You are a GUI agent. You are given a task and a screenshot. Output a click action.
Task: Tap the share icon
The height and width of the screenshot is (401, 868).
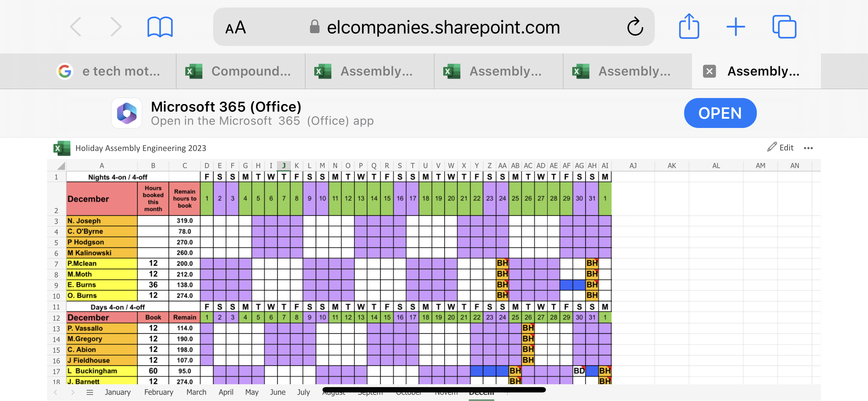[689, 26]
